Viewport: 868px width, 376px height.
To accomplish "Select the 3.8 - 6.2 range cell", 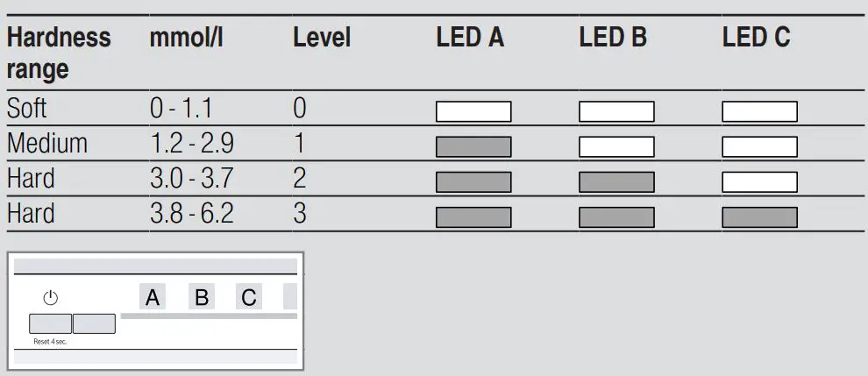I will pos(192,214).
